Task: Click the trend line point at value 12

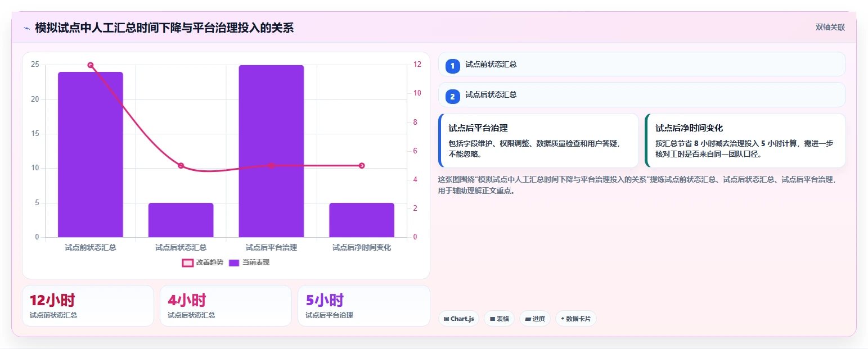Action: [91, 65]
